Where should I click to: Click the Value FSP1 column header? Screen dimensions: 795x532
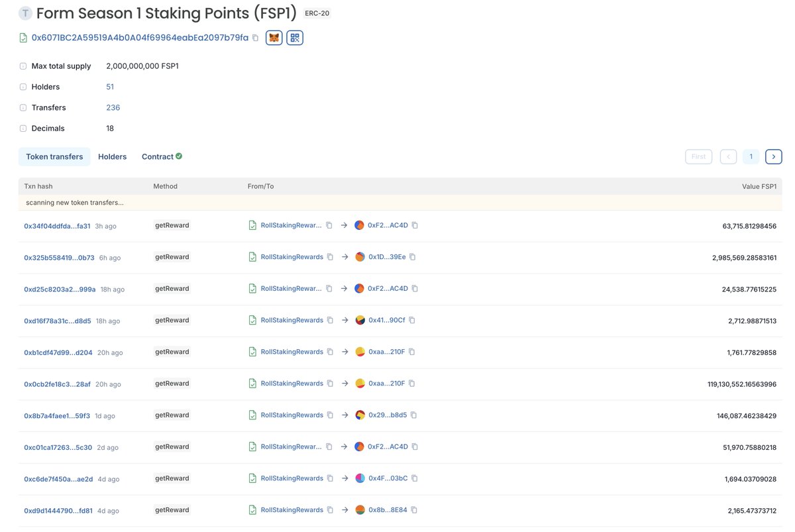tap(759, 187)
